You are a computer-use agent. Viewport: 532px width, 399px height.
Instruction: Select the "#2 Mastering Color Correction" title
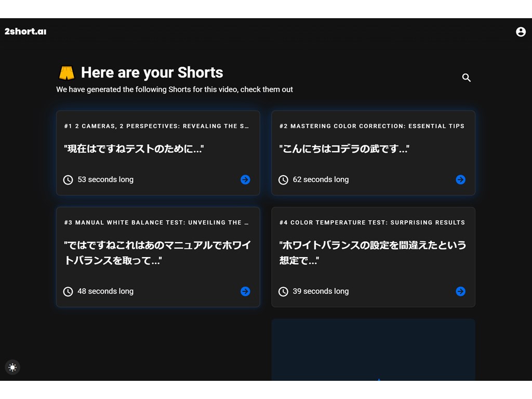[x=372, y=126]
